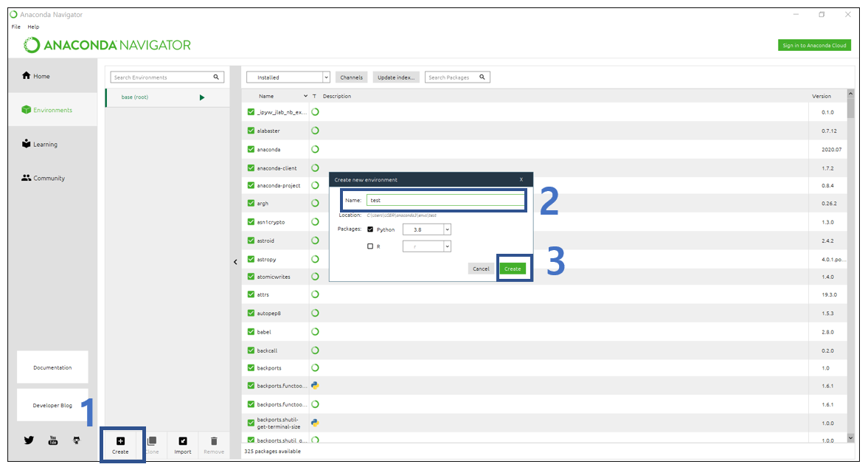Screen dimensions: 868x467
Task: Click the status circle icon for anaconda
Action: point(315,149)
